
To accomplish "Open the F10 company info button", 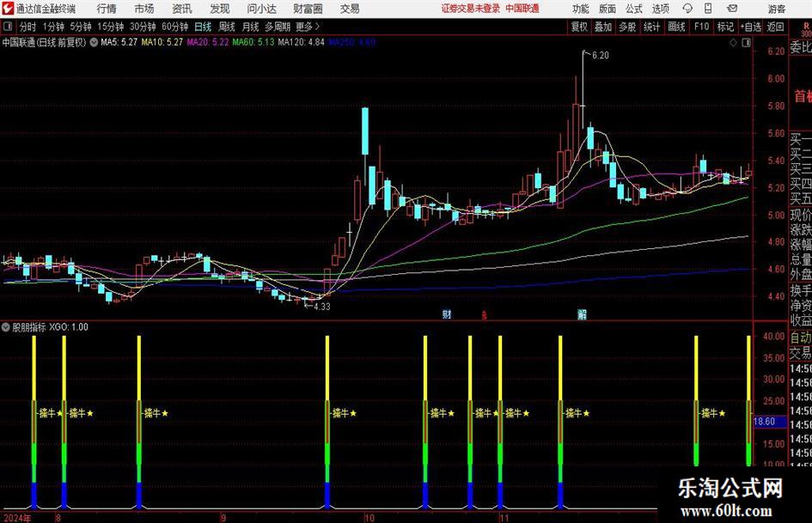I will (x=701, y=27).
